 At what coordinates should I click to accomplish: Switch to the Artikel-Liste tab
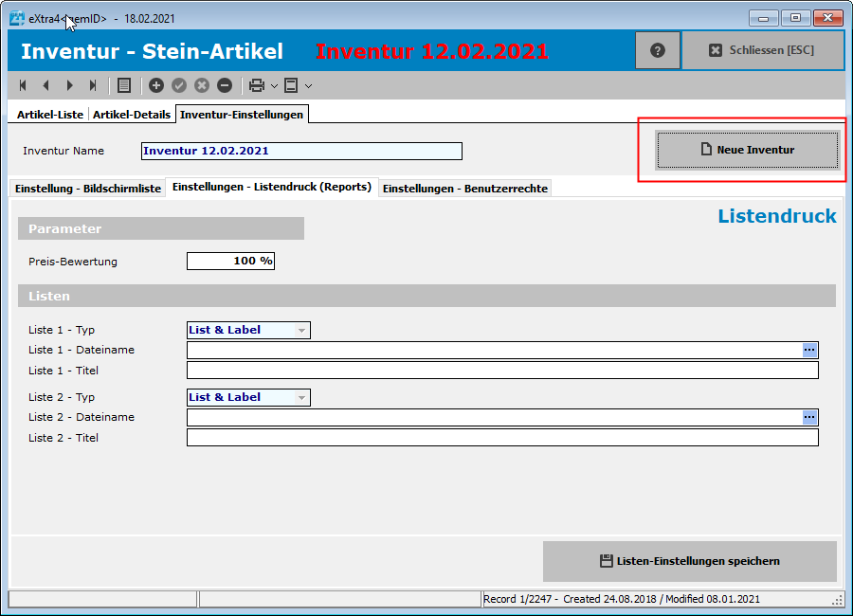50,115
